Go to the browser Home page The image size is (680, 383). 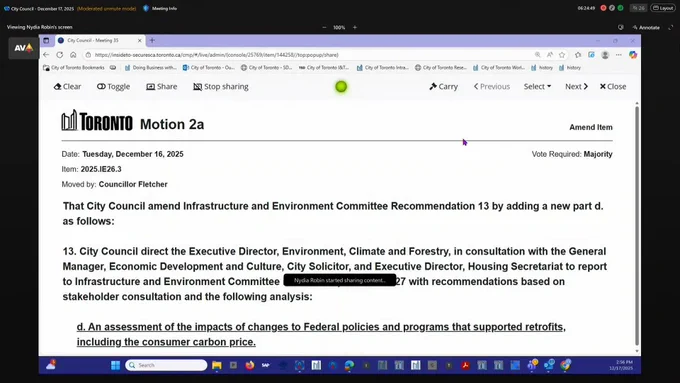[x=73, y=55]
